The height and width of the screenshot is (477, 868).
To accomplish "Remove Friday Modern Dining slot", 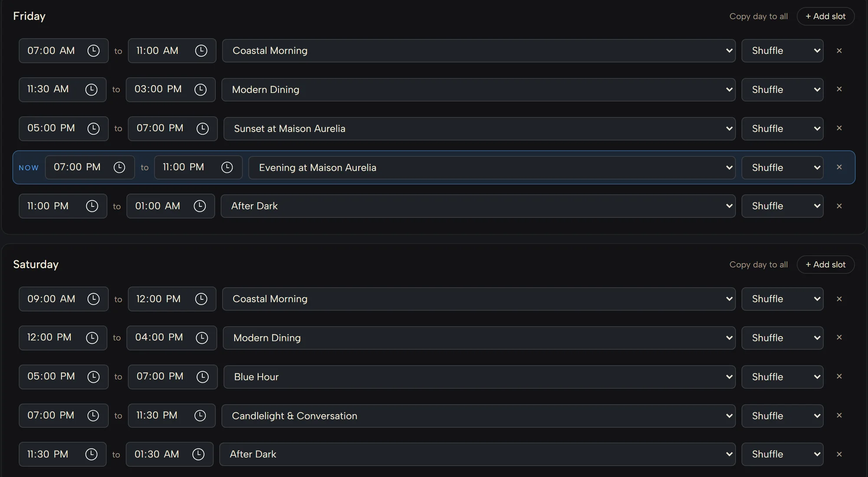I will [839, 89].
